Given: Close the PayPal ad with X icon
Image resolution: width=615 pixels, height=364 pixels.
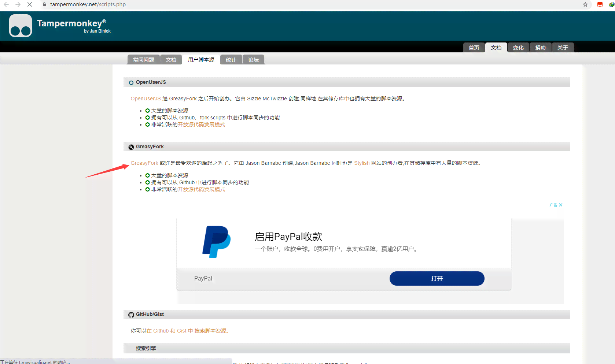Looking at the screenshot, I should tap(561, 205).
